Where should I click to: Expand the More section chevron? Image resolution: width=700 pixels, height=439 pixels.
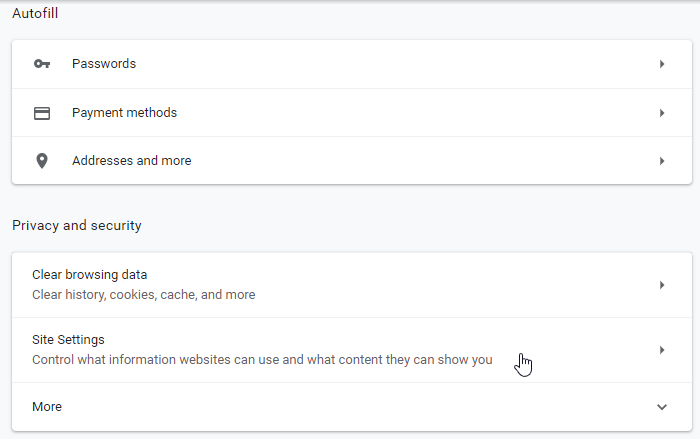point(662,407)
